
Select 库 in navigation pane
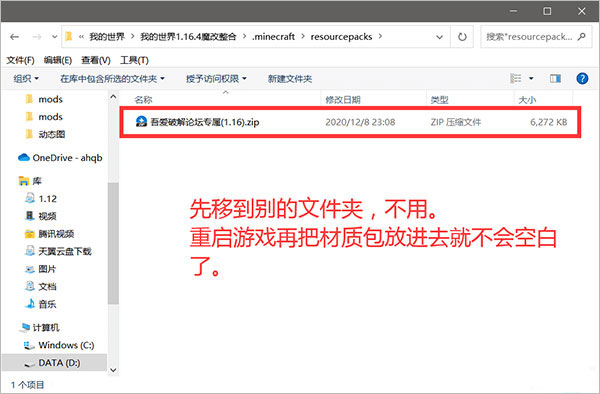30,181
